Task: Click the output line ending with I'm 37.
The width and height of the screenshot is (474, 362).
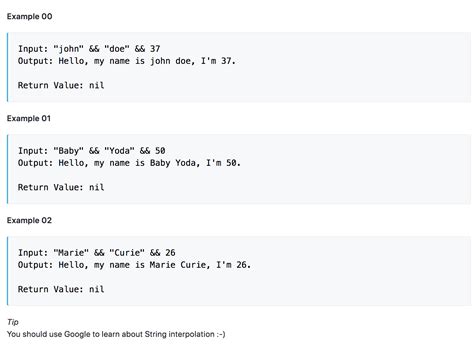Action: [x=127, y=61]
